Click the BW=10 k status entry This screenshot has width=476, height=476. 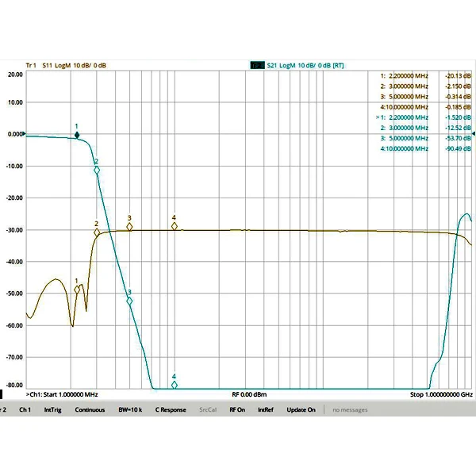tap(130, 410)
